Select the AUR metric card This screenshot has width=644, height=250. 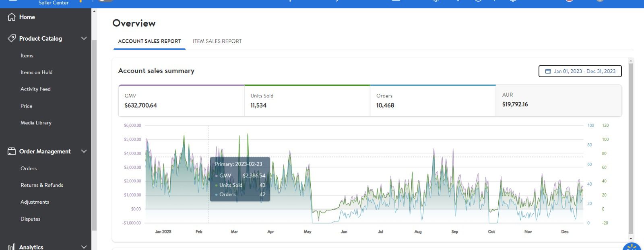(x=559, y=101)
